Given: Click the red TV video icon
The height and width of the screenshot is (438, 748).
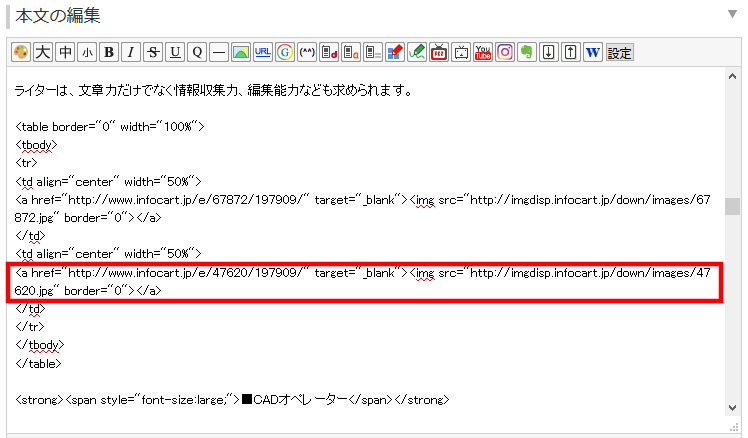Looking at the screenshot, I should point(439,52).
